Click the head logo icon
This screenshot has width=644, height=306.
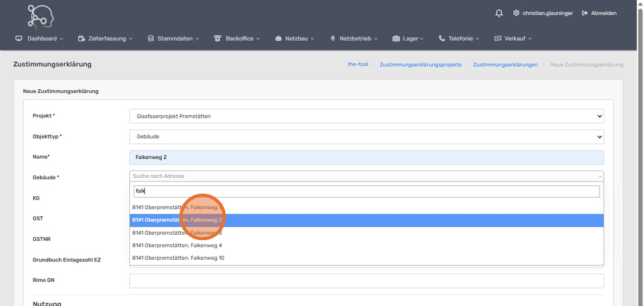[x=41, y=16]
